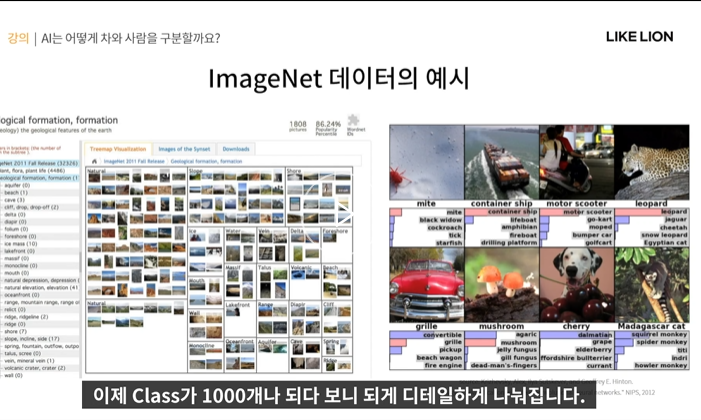Open the Ice treemap cell
701x420 pixels.
click(x=205, y=250)
